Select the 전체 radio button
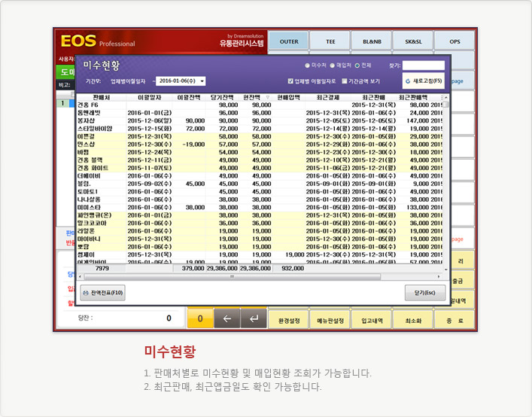This screenshot has height=417, width=532. tap(357, 65)
